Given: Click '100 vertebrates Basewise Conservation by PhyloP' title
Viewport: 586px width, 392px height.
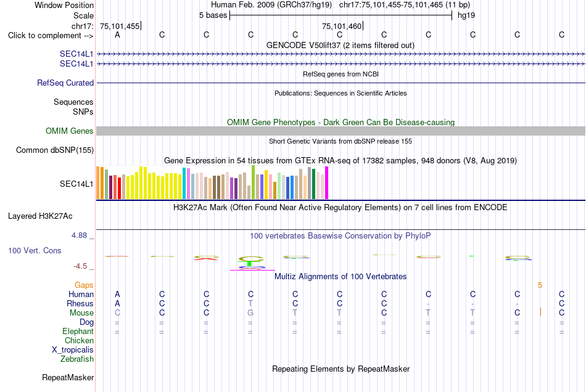Looking at the screenshot, I should click(340, 235).
